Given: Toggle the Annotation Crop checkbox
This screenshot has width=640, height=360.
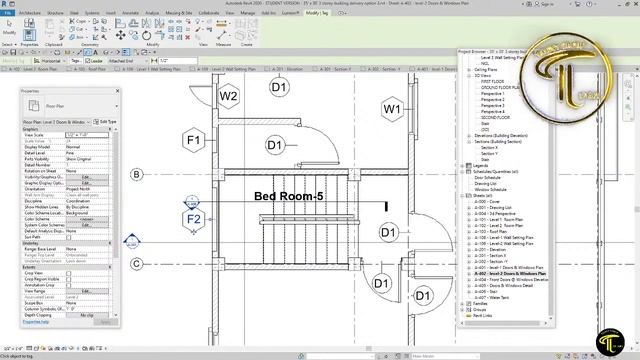Looking at the screenshot, I should click(x=69, y=285).
